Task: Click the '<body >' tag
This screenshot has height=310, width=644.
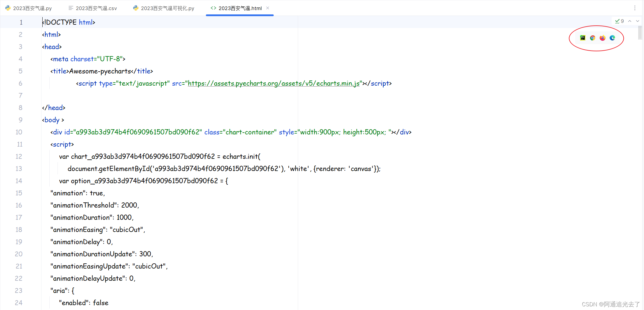Action: pos(53,120)
